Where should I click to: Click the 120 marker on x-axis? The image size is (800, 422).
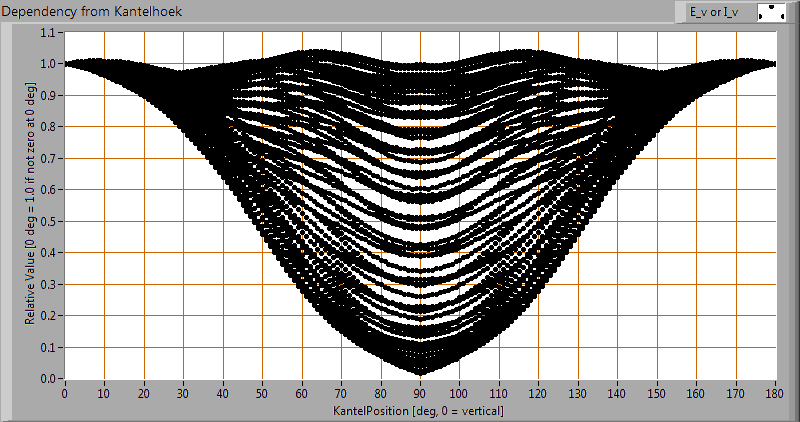point(538,395)
